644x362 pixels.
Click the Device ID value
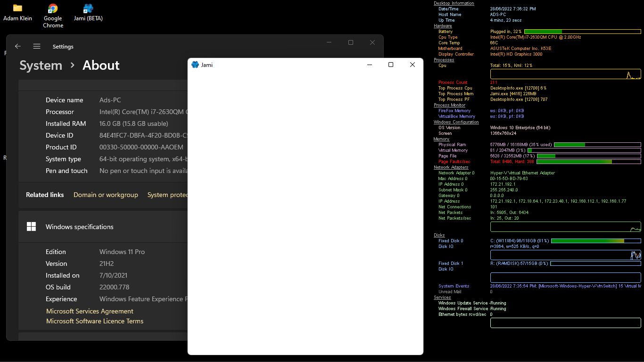pos(143,135)
